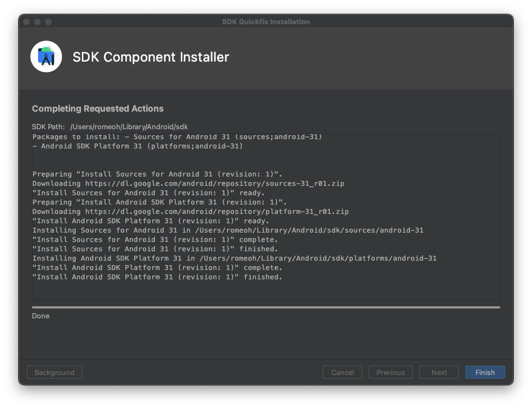Click the 'SDK Component Installer' heading
Screen dimensions: 532x408
tap(151, 57)
